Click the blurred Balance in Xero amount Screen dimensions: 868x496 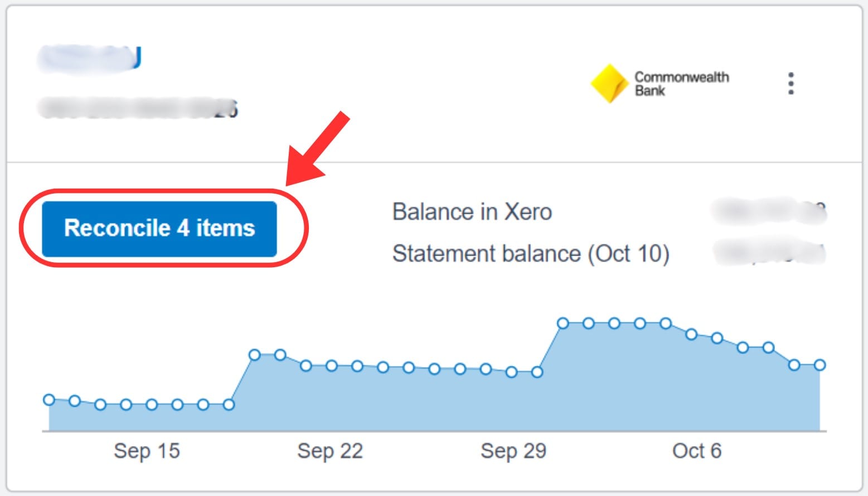769,211
